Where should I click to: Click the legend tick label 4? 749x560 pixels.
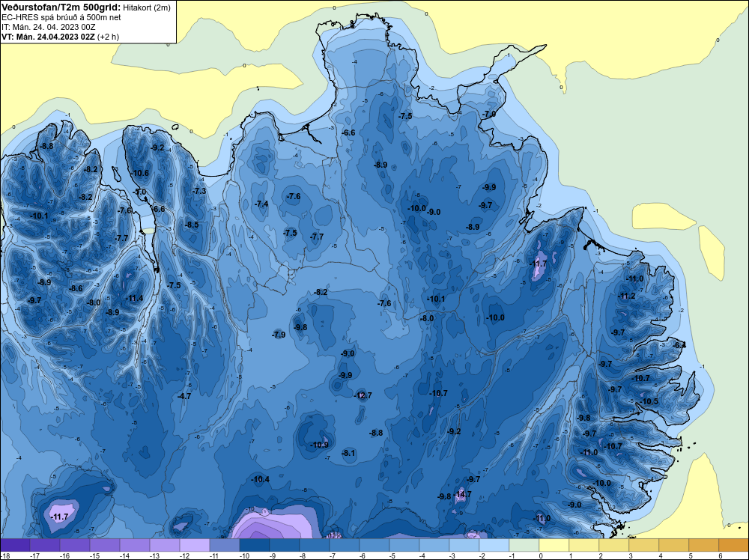pos(661,556)
